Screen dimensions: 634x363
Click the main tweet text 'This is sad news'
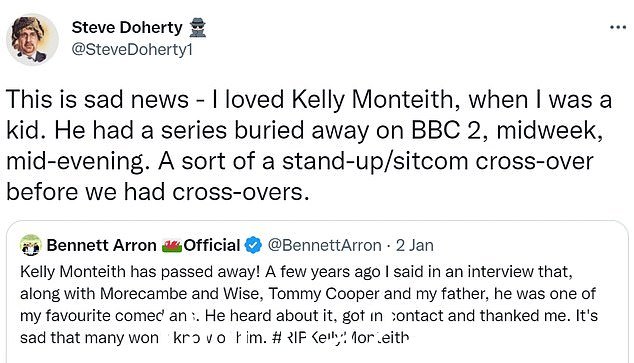click(x=97, y=99)
